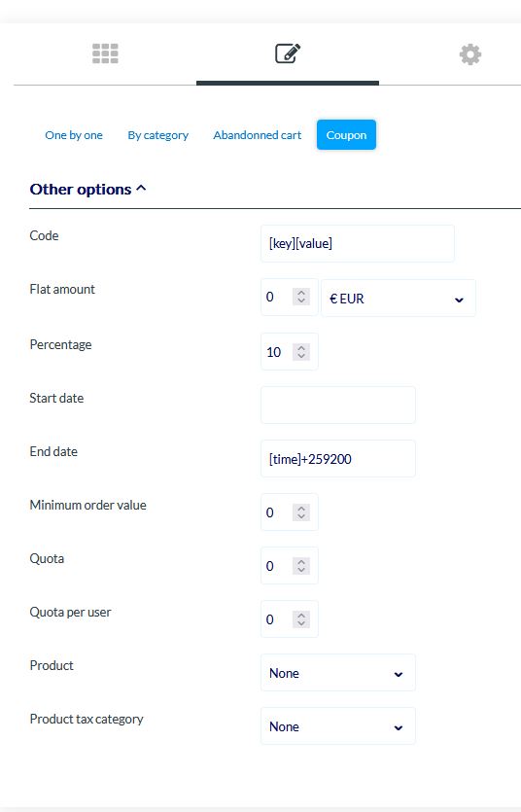Open the grid view tab icon
This screenshot has height=812, width=521.
click(105, 53)
